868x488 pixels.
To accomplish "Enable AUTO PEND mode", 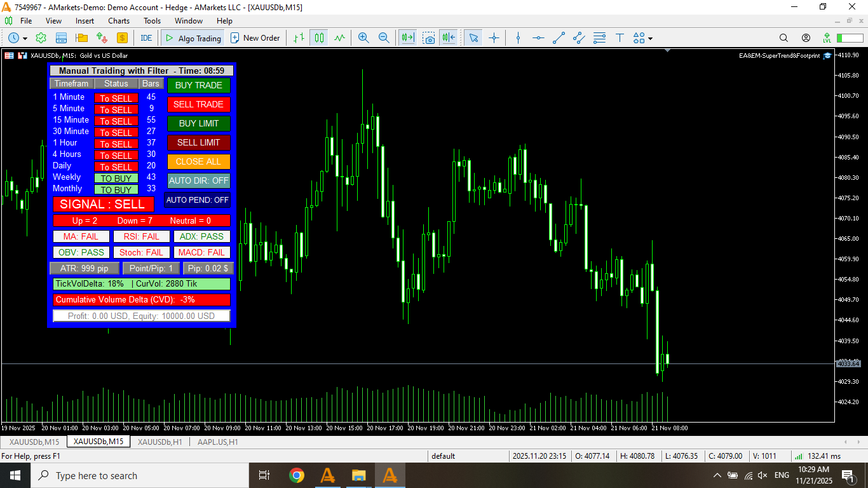I will [x=197, y=200].
